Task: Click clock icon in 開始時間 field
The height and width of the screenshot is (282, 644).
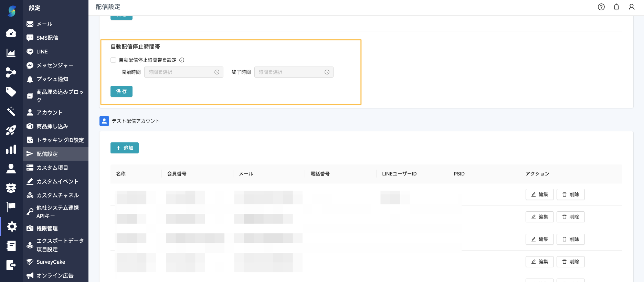Action: [217, 72]
